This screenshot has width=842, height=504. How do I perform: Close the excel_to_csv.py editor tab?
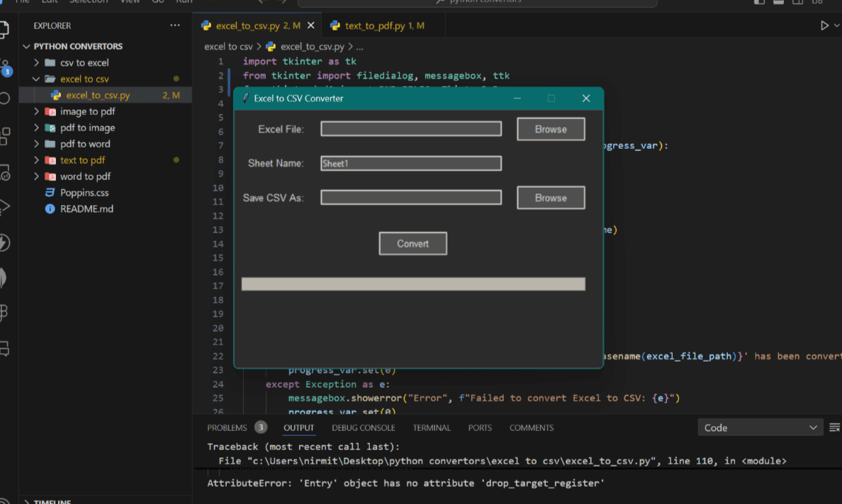(310, 26)
